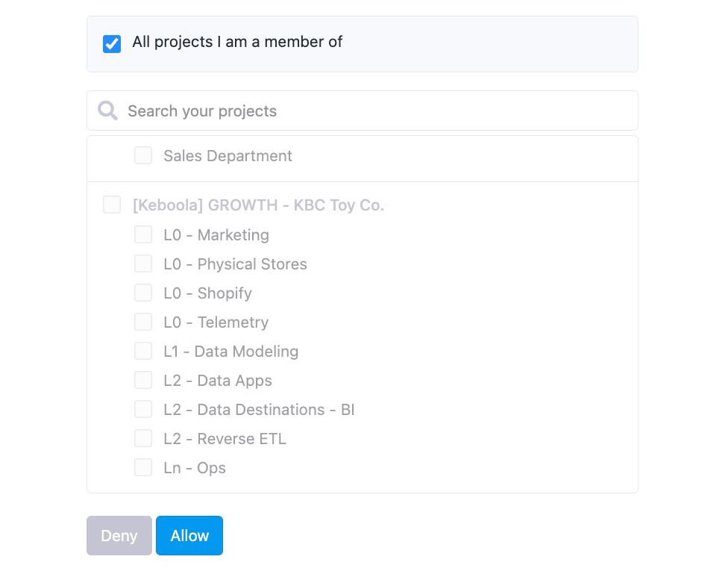This screenshot has width=728, height=577.
Task: Select the [Keboola] GROWTH - KBC Toy Co. checkbox
Action: pyautogui.click(x=112, y=205)
